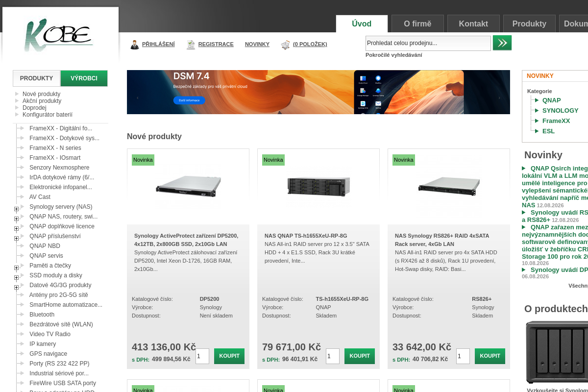The height and width of the screenshot is (392, 588).
Task: Expand QNAP NAS, routery category
Action: (16, 219)
